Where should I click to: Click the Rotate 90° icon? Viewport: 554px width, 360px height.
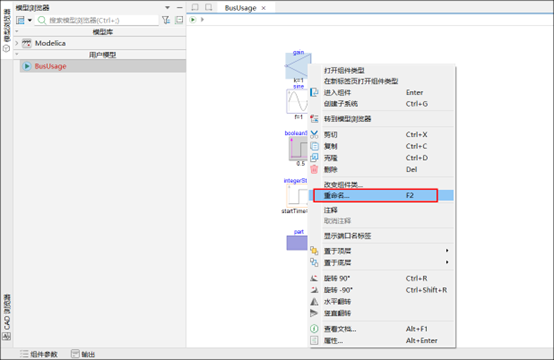[314, 278]
